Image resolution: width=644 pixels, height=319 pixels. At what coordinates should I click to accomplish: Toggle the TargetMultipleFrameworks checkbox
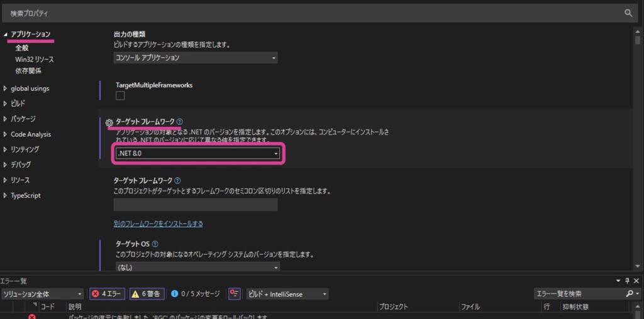pos(120,95)
